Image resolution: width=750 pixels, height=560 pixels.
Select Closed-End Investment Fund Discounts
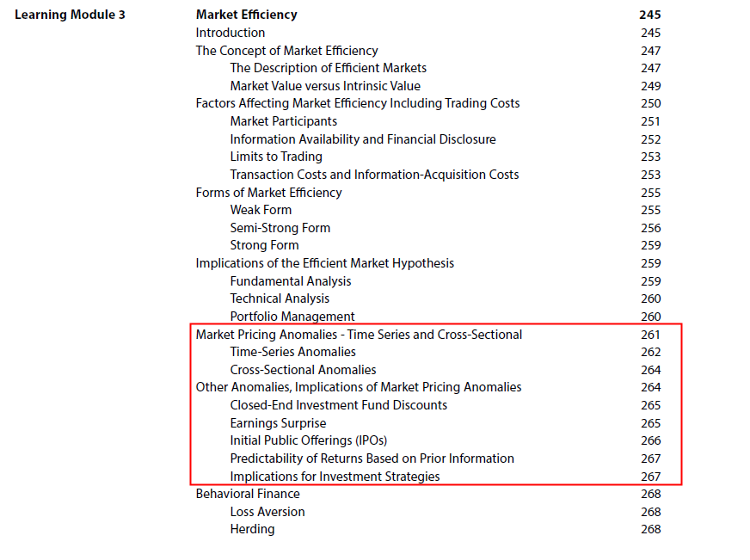(x=338, y=405)
